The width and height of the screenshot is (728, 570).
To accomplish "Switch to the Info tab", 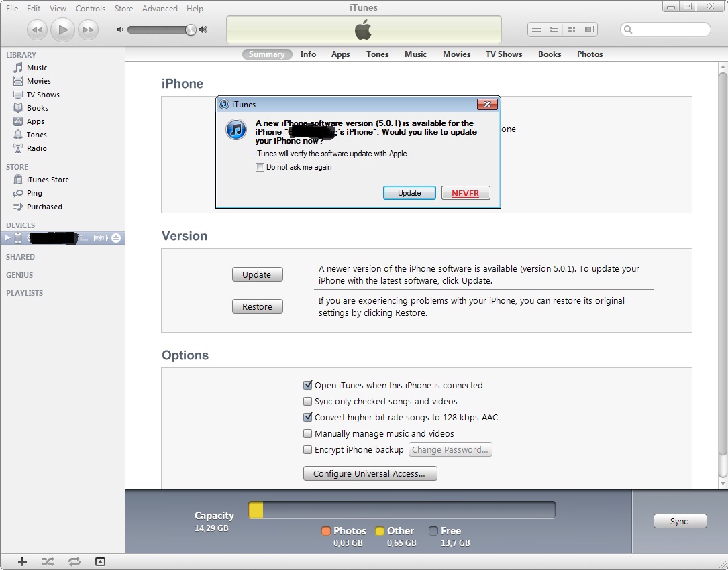I will click(308, 54).
